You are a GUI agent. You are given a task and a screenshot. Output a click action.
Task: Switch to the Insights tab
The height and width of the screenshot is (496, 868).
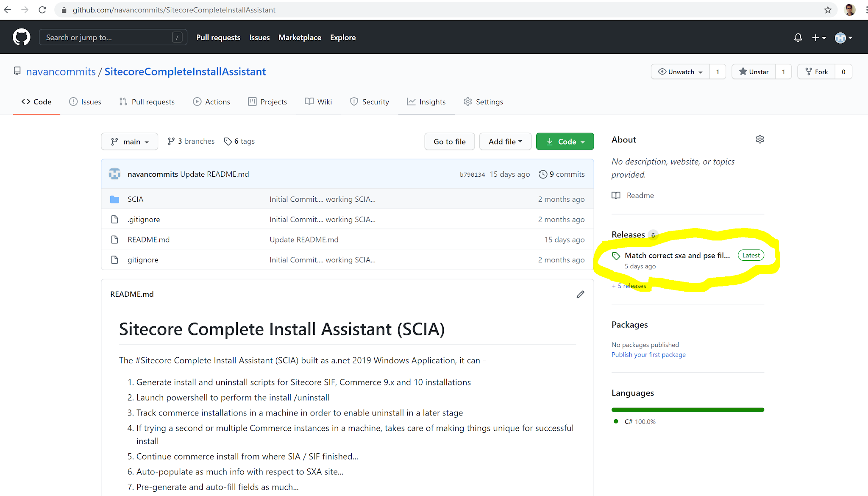click(x=426, y=102)
